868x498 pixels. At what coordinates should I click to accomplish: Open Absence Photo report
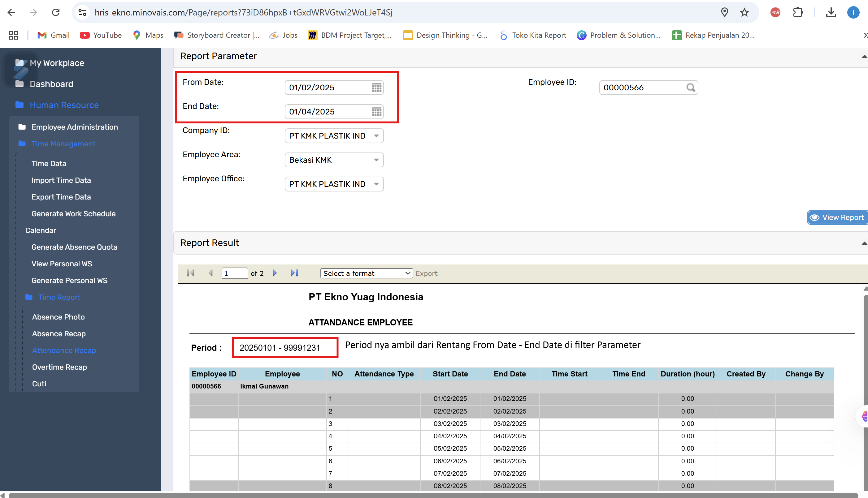click(x=59, y=317)
